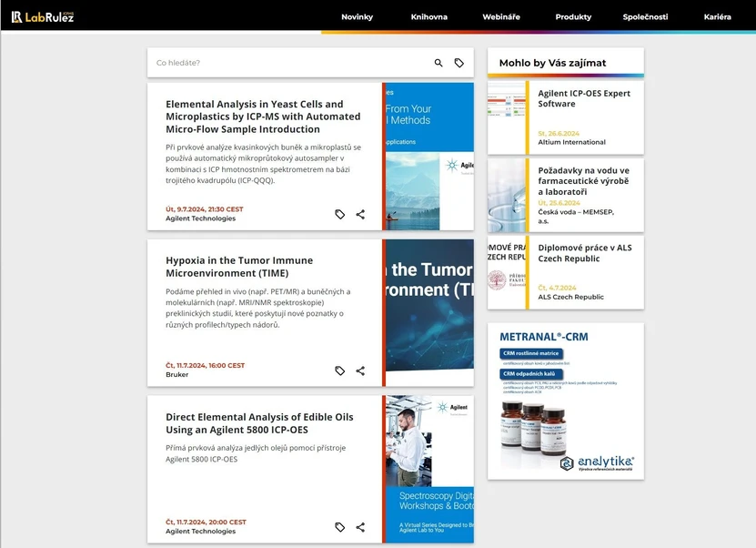Screen dimensions: 756x548
Task: Open the METRANAL-CRM Analytika advertisement
Action: click(x=566, y=401)
